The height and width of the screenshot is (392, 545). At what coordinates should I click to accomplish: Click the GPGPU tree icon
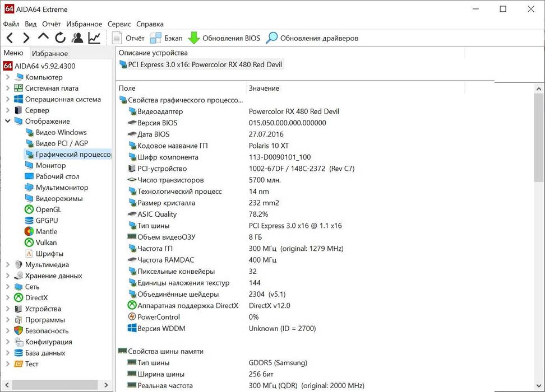pos(29,221)
